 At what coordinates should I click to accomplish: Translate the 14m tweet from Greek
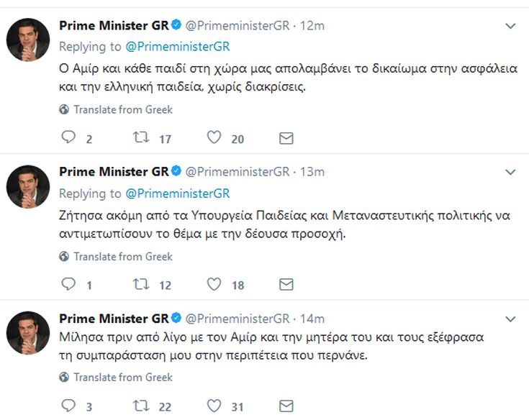[x=122, y=378]
